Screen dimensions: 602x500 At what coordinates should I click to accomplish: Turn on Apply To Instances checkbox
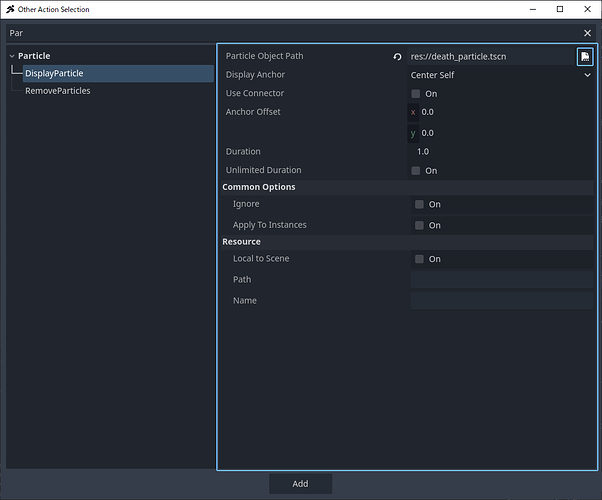[420, 226]
